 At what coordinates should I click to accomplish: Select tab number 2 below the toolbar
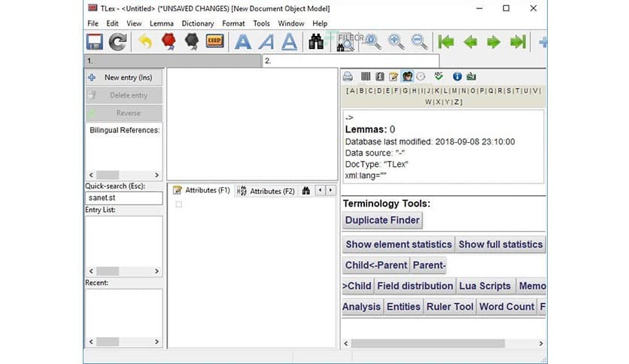pos(351,60)
